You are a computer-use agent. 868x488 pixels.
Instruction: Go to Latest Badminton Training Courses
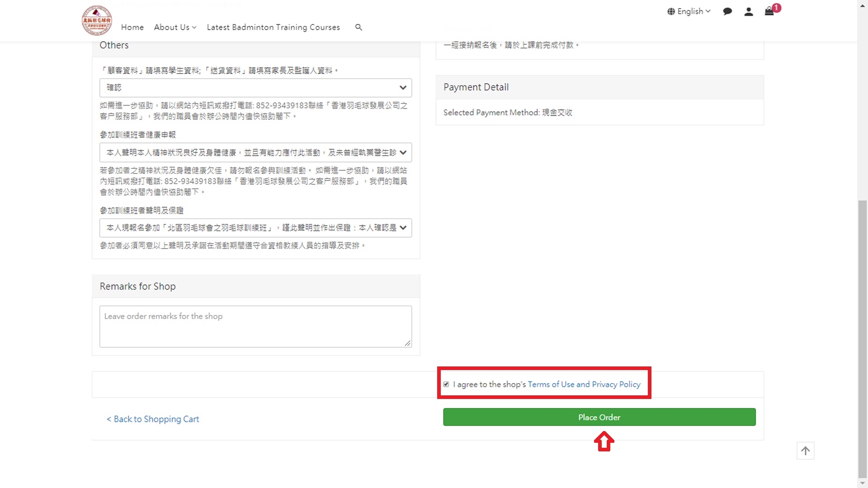coord(273,27)
